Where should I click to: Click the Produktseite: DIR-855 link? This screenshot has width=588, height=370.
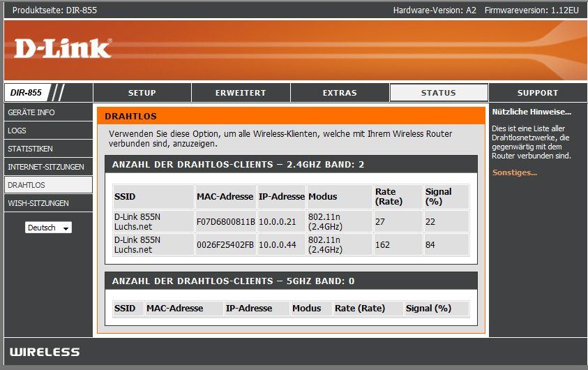pyautogui.click(x=54, y=10)
